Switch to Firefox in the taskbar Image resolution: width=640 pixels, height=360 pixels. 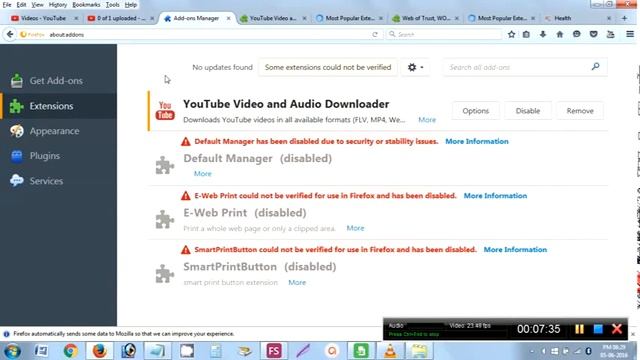point(100,351)
